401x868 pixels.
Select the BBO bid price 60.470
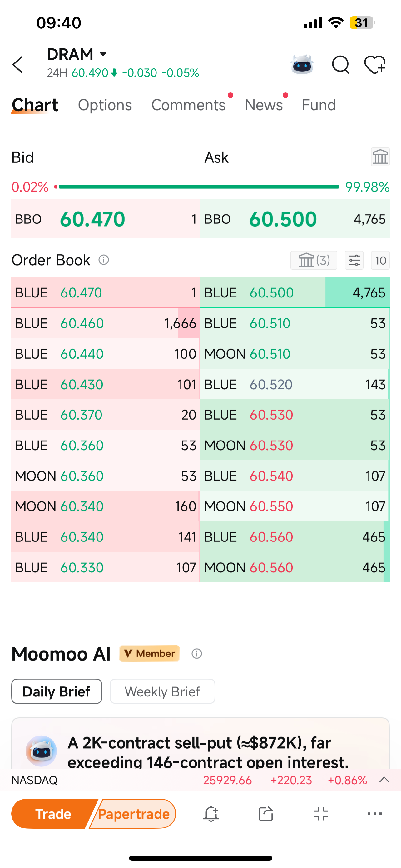tap(92, 219)
